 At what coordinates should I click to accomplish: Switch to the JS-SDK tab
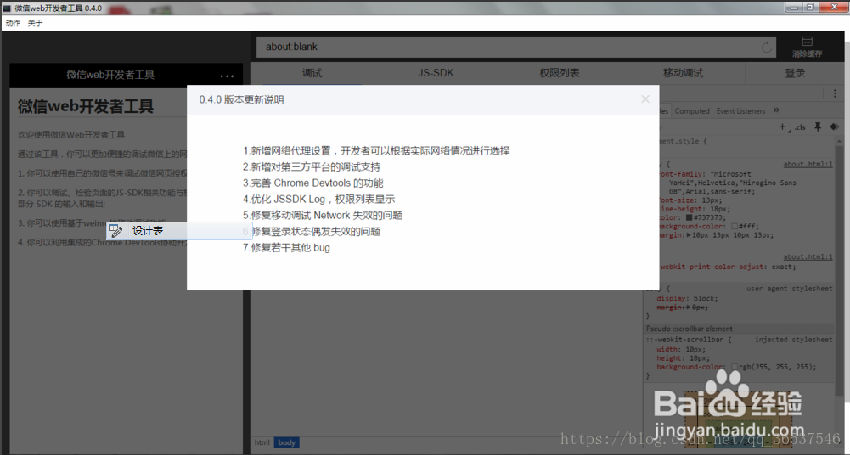pyautogui.click(x=436, y=73)
